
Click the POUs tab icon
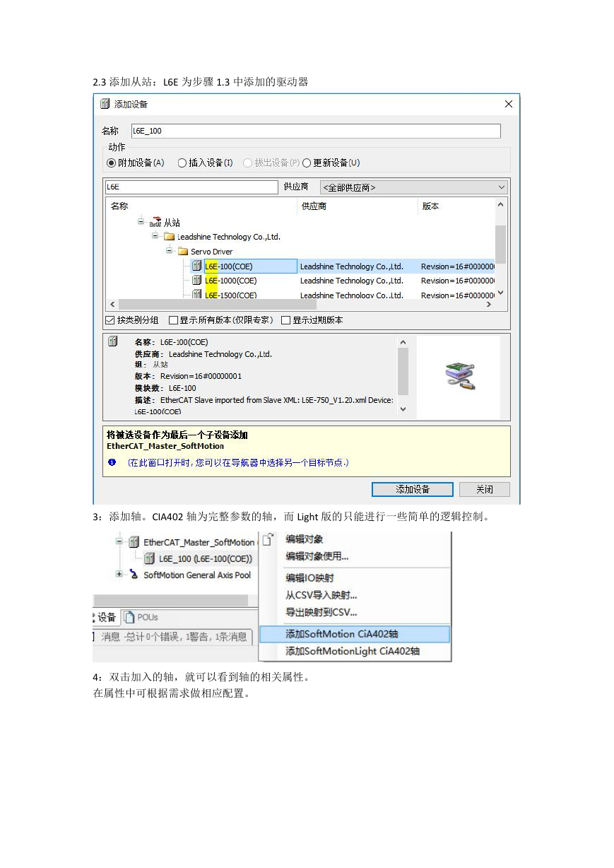(129, 617)
